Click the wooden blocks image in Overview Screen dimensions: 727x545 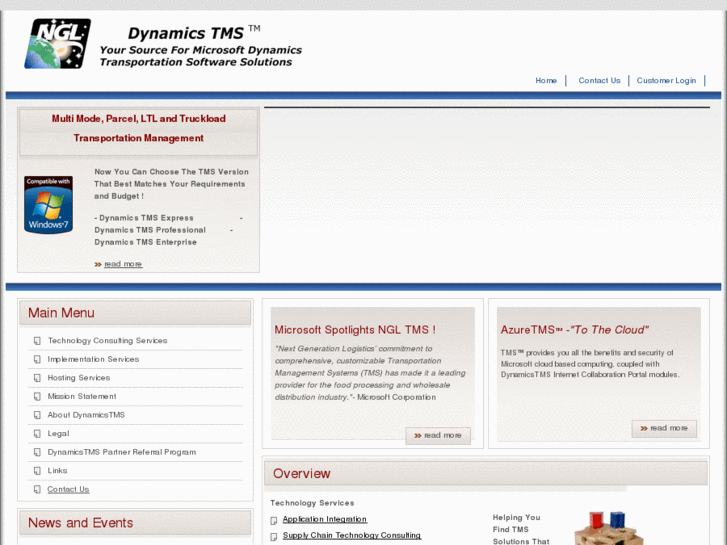point(609,528)
